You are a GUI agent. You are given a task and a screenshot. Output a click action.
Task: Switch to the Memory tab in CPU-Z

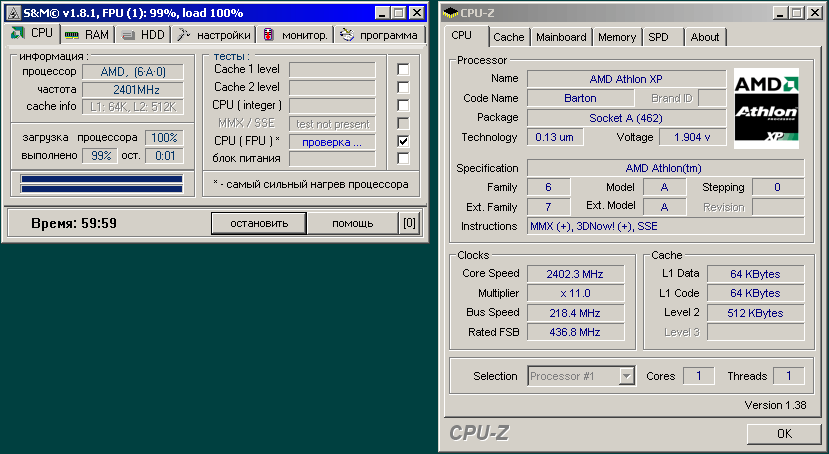point(617,37)
